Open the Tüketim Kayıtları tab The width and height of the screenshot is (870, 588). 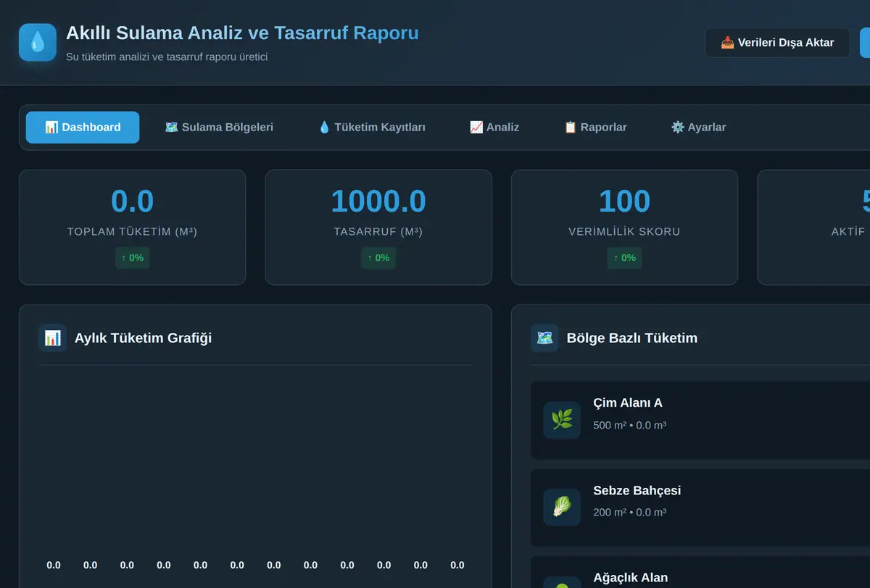point(372,128)
